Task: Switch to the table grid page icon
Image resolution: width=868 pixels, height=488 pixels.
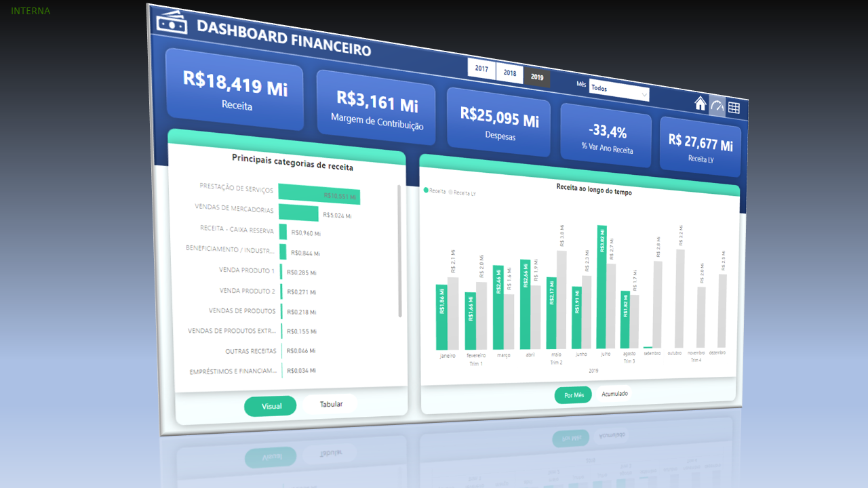Action: [x=734, y=108]
